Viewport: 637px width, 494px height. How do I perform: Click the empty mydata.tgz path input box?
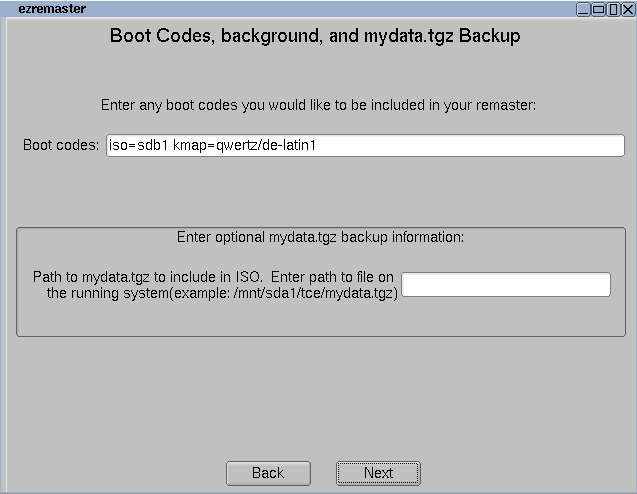pos(505,285)
